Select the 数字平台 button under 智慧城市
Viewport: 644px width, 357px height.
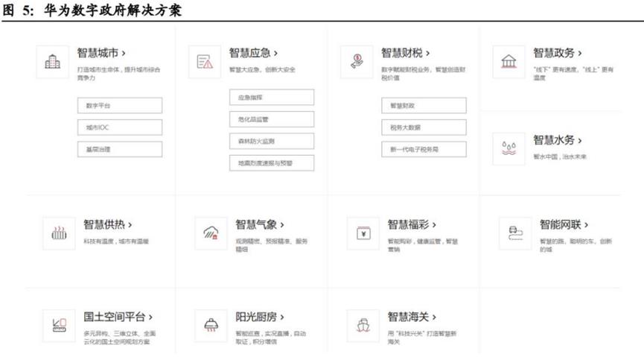pos(120,106)
